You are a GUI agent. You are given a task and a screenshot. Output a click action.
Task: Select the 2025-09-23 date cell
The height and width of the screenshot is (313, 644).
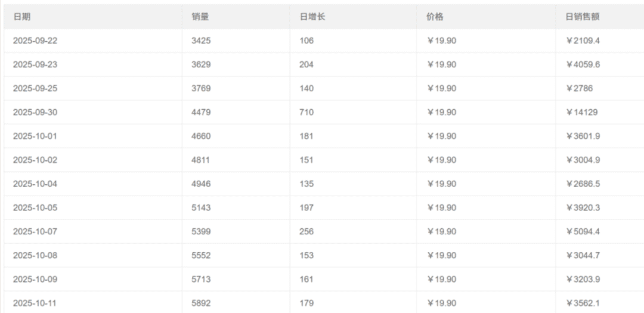click(35, 64)
